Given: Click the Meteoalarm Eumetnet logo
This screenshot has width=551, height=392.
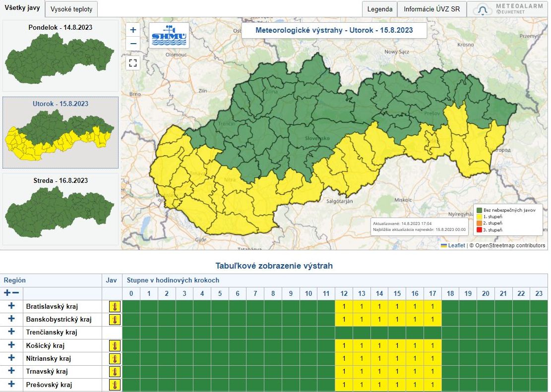Looking at the screenshot, I should pyautogui.click(x=508, y=9).
